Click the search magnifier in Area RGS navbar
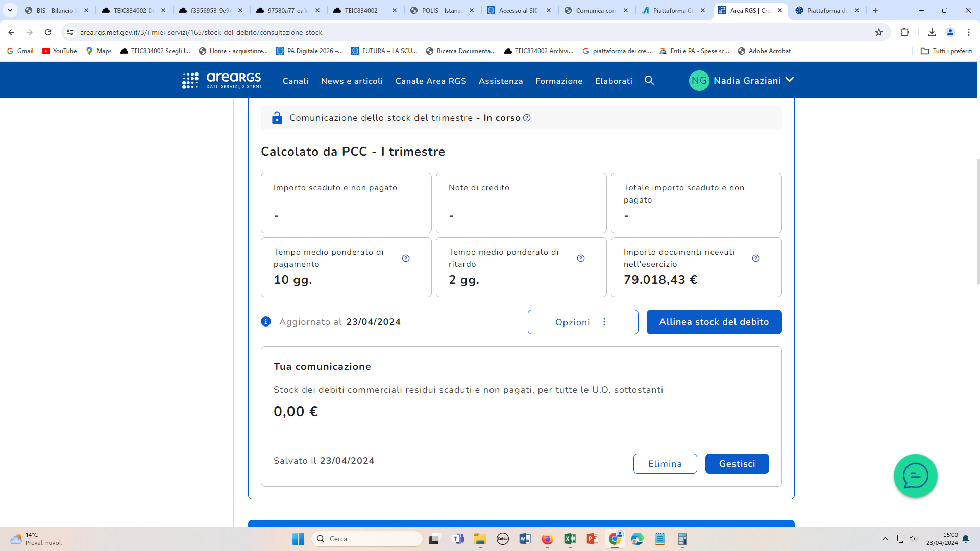Viewport: 980px width, 551px height. (x=649, y=80)
